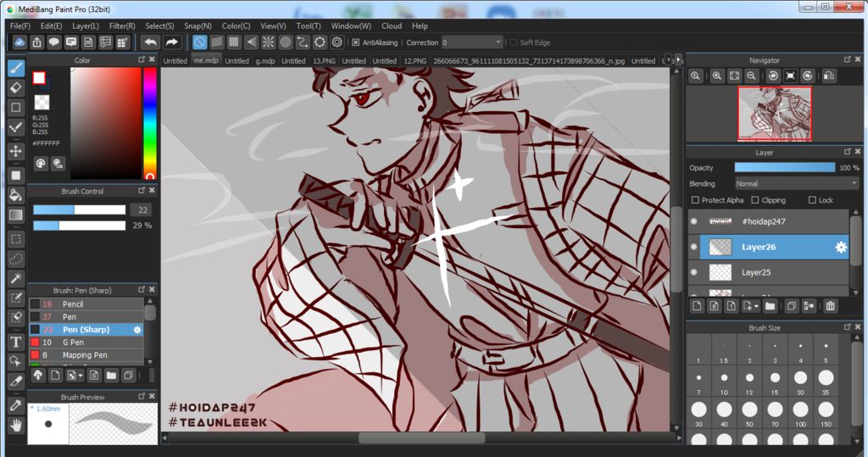Screen dimensions: 868x457
Task: Enable the parallel lines snap
Action: (217, 42)
